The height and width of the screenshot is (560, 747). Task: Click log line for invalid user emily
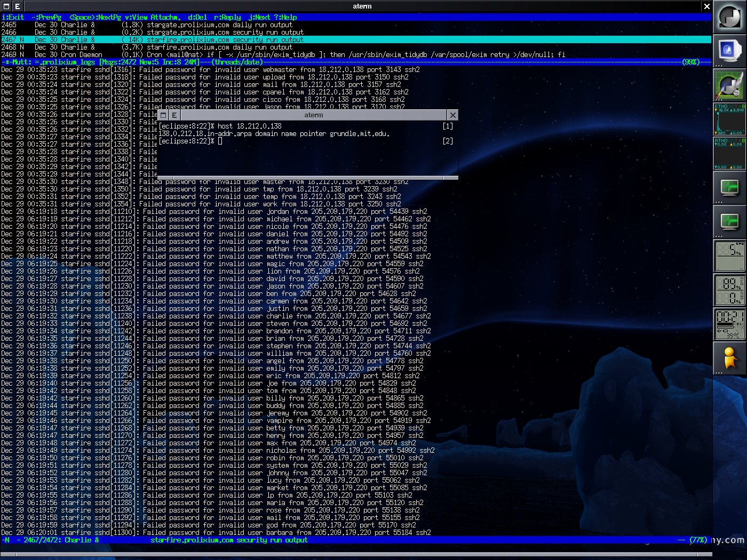click(212, 368)
